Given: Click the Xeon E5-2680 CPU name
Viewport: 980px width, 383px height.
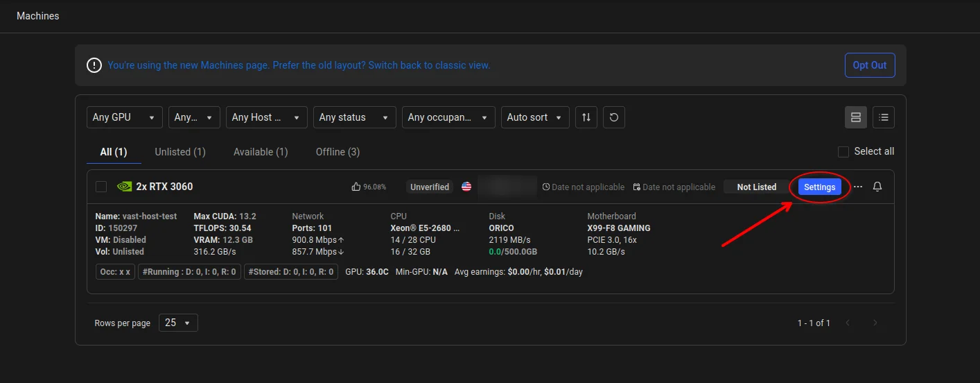Looking at the screenshot, I should pyautogui.click(x=426, y=228).
